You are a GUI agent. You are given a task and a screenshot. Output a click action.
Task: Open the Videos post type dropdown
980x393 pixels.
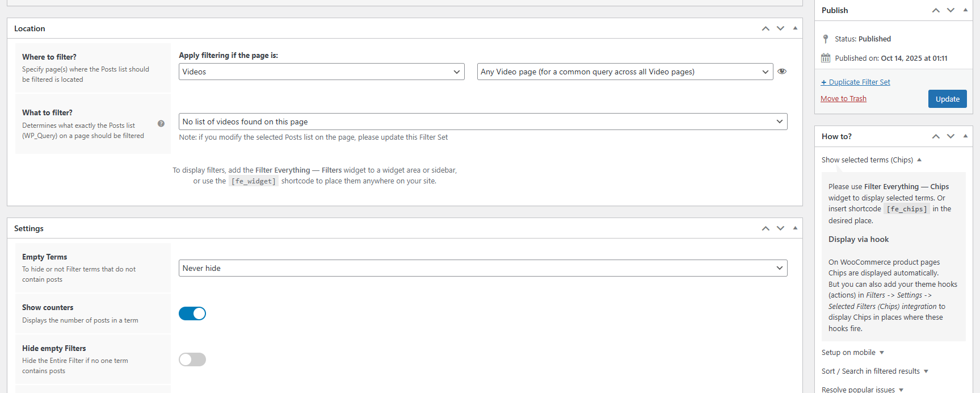(321, 72)
